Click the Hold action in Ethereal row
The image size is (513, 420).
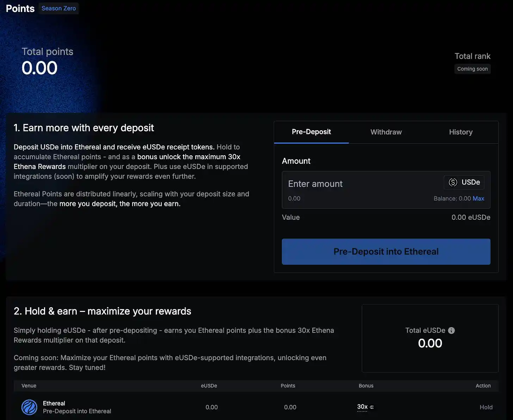[486, 407]
